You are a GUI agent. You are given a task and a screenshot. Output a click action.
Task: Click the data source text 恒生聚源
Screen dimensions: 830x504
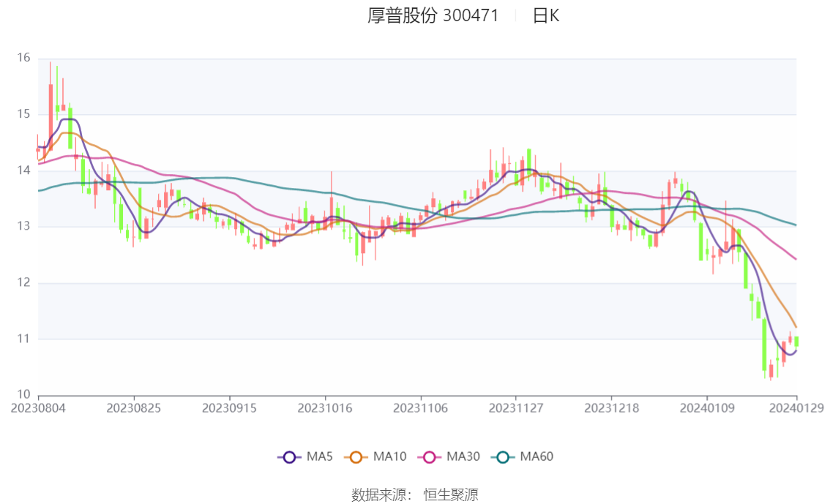451,494
